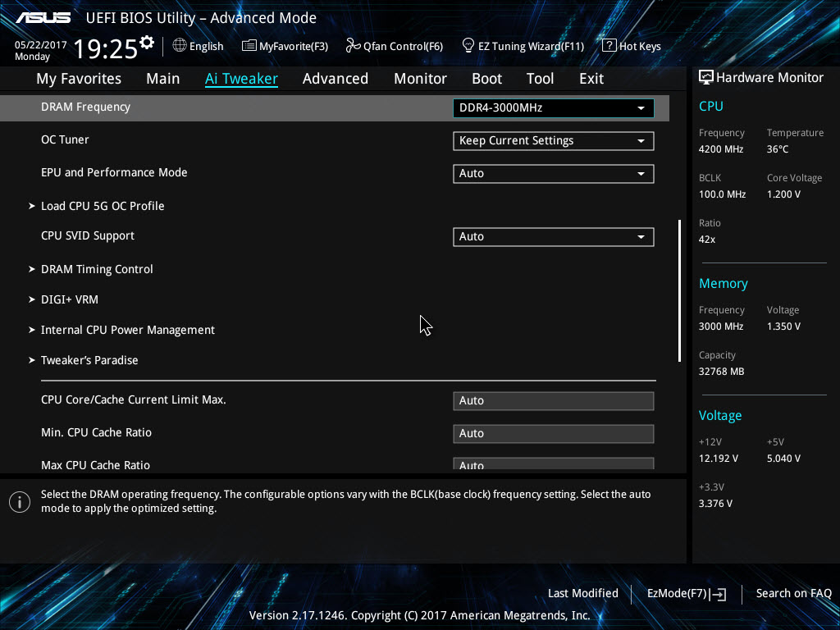The image size is (840, 630).
Task: Click the Hardware Monitor title
Action: click(x=769, y=78)
